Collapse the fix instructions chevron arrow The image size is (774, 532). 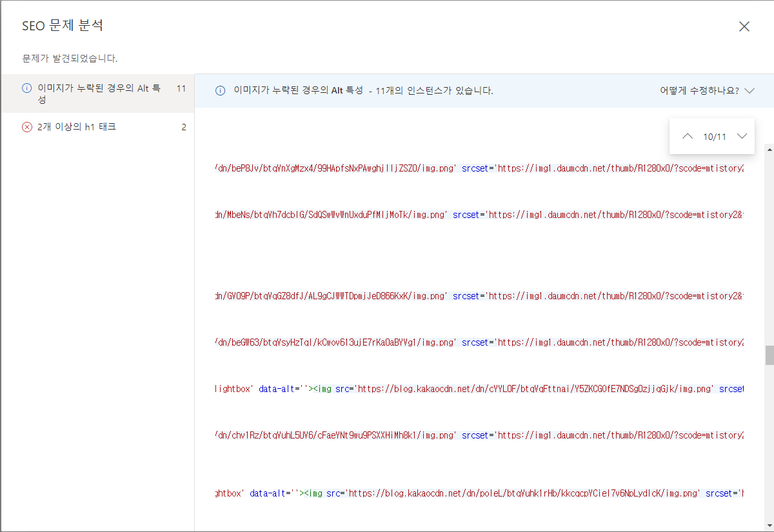[x=749, y=91]
